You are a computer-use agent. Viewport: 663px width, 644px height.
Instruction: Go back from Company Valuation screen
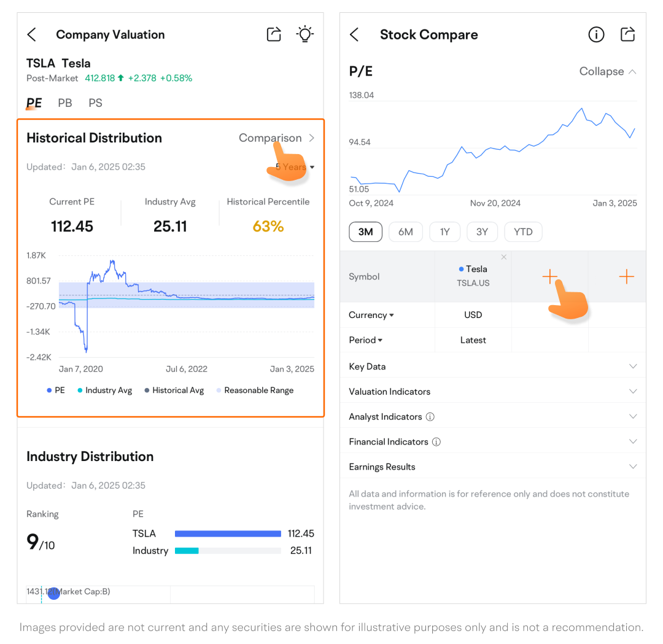32,35
